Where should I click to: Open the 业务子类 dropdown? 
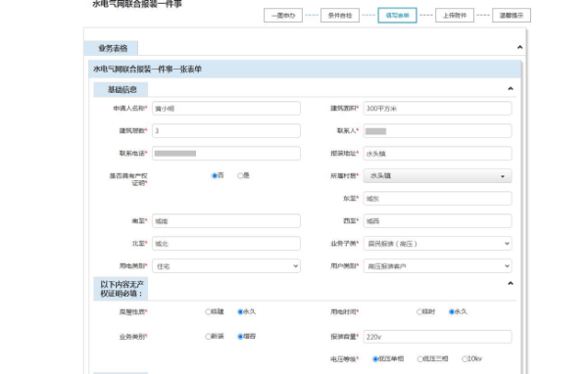437,244
